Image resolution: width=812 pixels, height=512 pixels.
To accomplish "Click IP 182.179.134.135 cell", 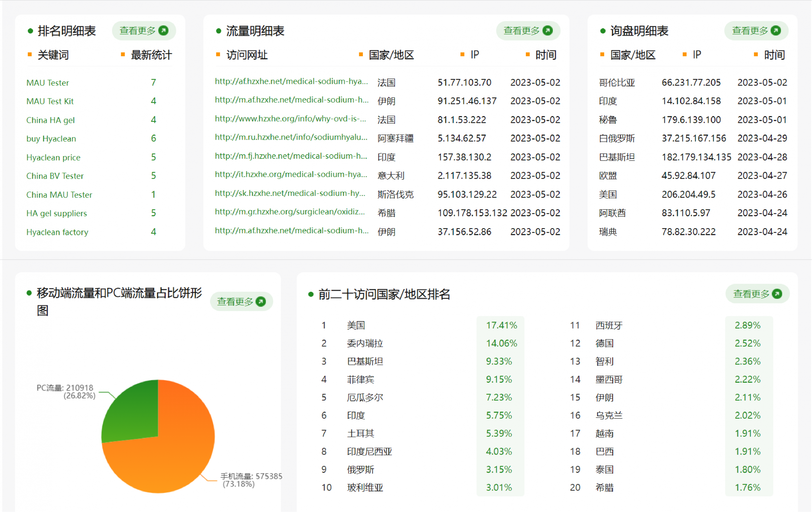I will pyautogui.click(x=697, y=157).
